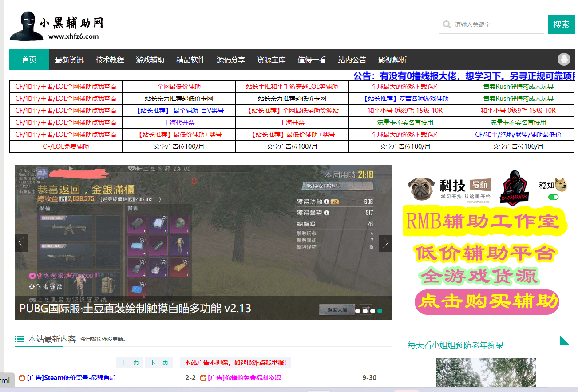The width and height of the screenshot is (578, 392).
Task: Click the magnifier icon in search box
Action: pyautogui.click(x=447, y=24)
